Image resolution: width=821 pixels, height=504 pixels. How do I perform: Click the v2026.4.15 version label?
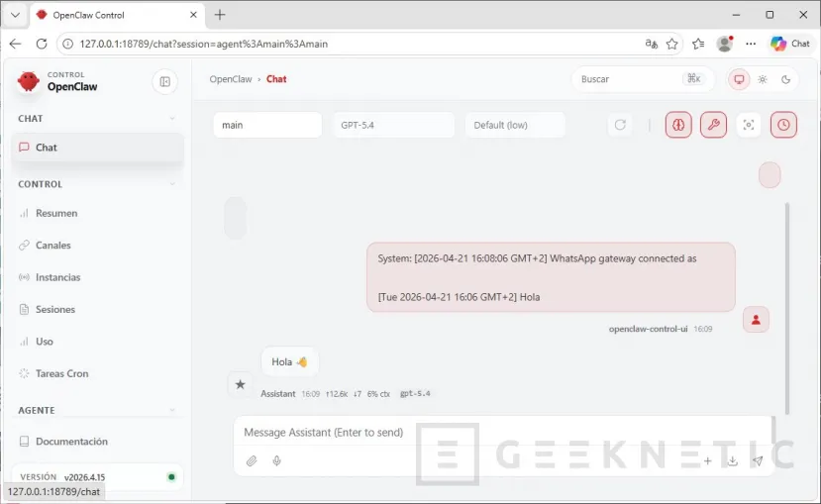coord(85,477)
